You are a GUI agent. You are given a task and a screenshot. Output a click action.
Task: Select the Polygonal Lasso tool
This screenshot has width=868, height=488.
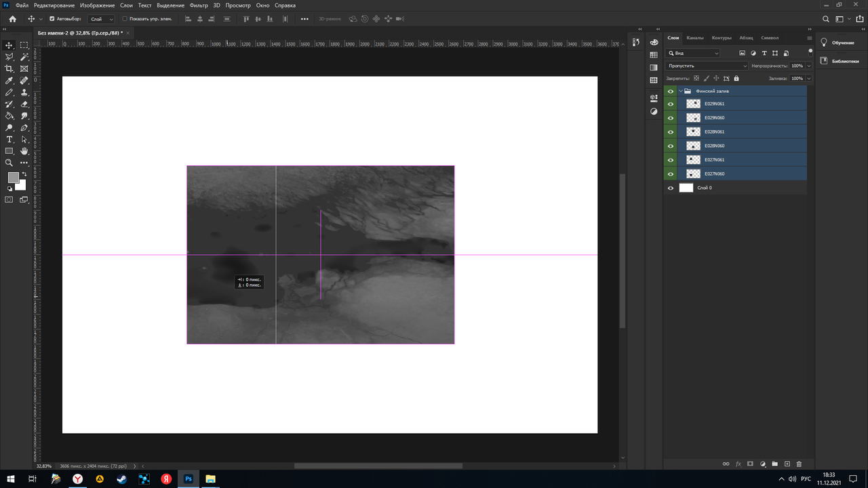pos(9,57)
